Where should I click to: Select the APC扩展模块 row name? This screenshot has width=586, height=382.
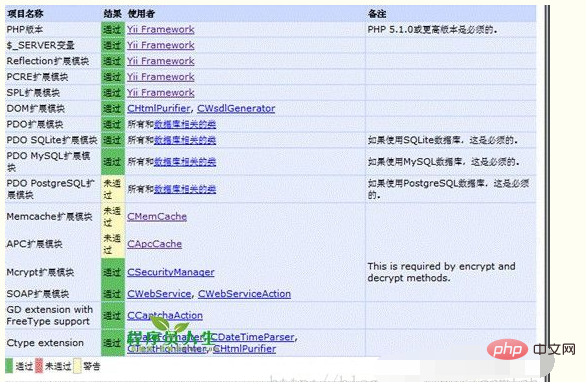(x=34, y=244)
